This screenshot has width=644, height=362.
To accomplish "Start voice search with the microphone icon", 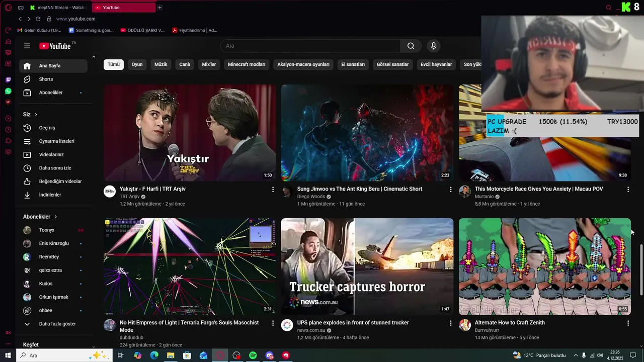I will 434,46.
